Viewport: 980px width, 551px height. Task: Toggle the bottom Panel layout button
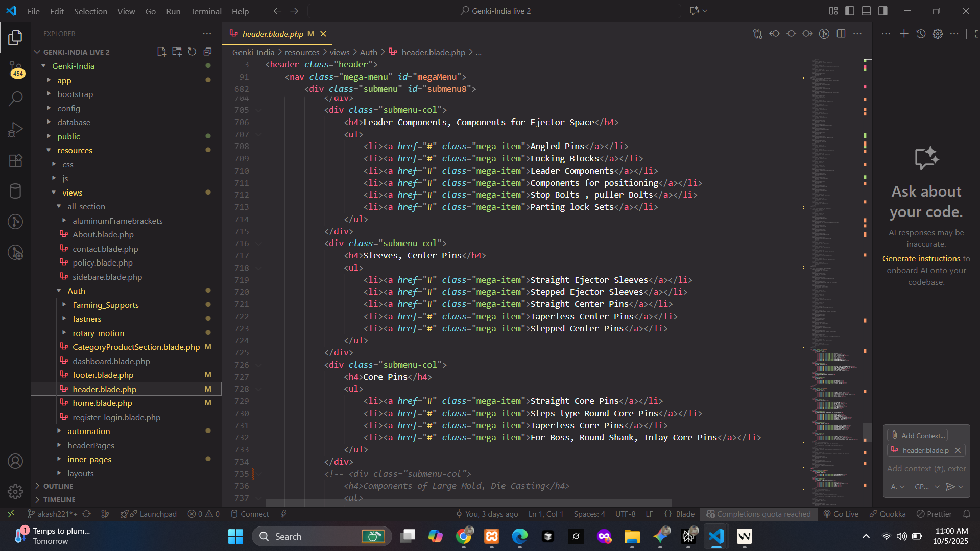pos(866,11)
